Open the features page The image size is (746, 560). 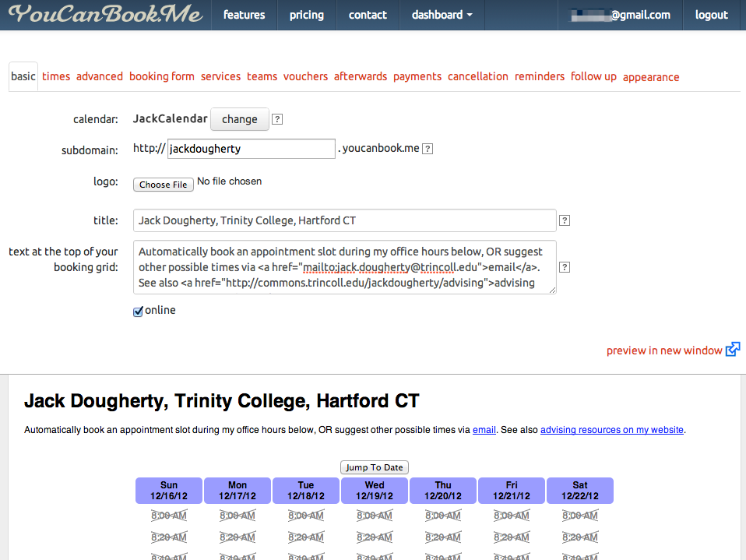tap(244, 15)
